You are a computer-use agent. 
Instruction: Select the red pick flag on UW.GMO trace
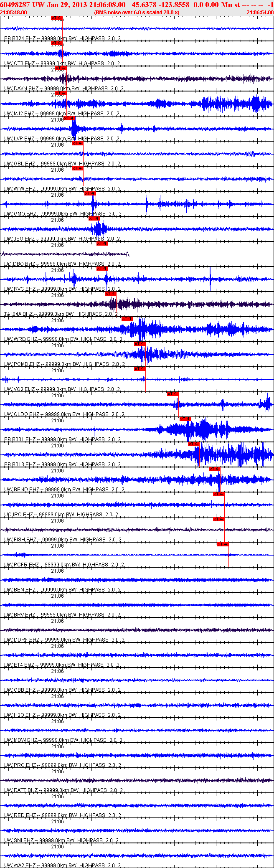(x=90, y=193)
